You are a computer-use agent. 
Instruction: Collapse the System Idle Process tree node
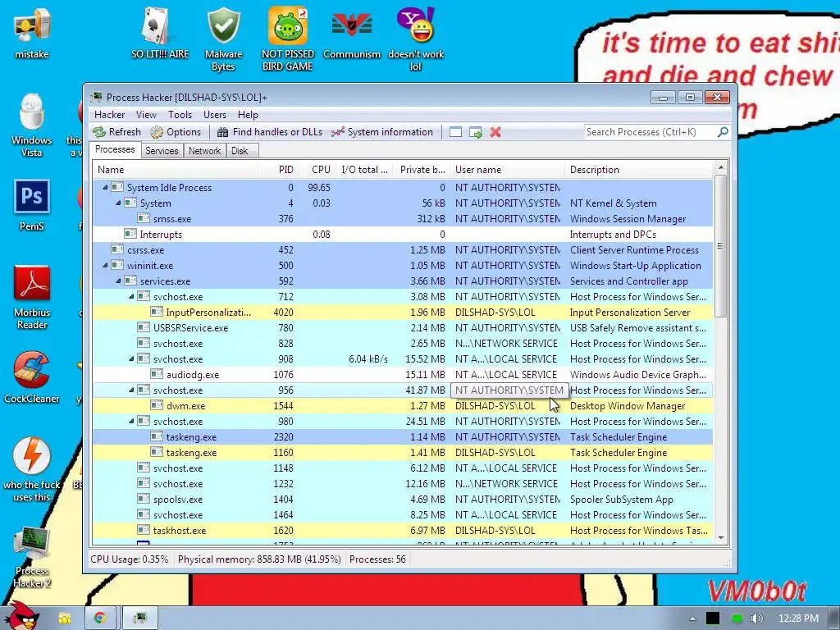pos(105,188)
